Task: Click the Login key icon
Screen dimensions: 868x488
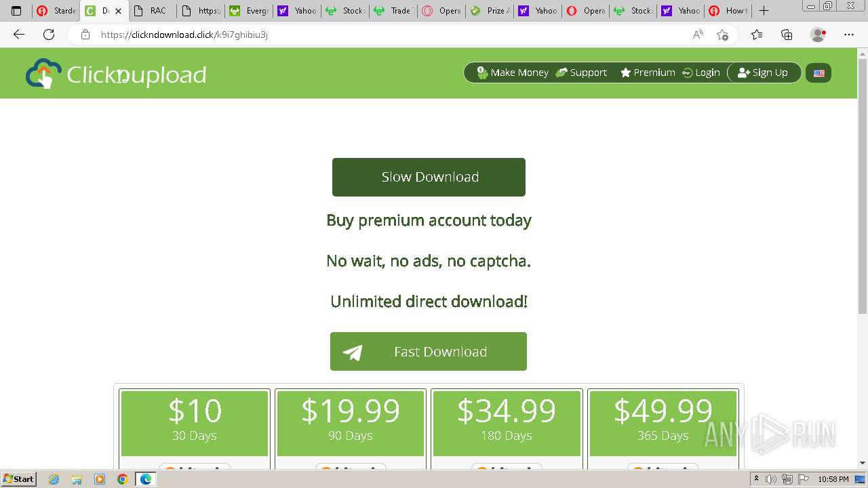Action: point(687,73)
